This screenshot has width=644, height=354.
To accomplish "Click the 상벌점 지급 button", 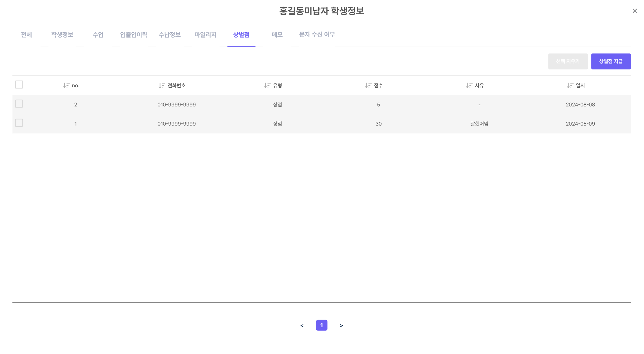I will 611,61.
